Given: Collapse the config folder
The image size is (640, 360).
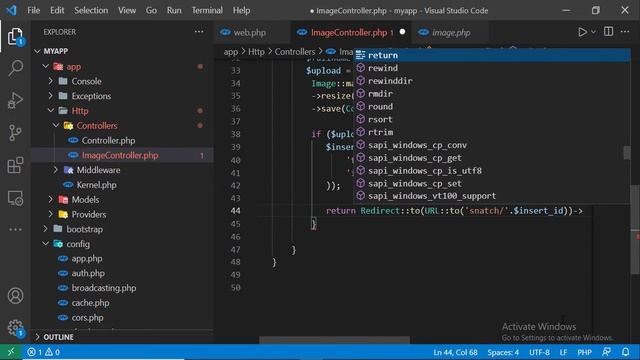Looking at the screenshot, I should [45, 244].
